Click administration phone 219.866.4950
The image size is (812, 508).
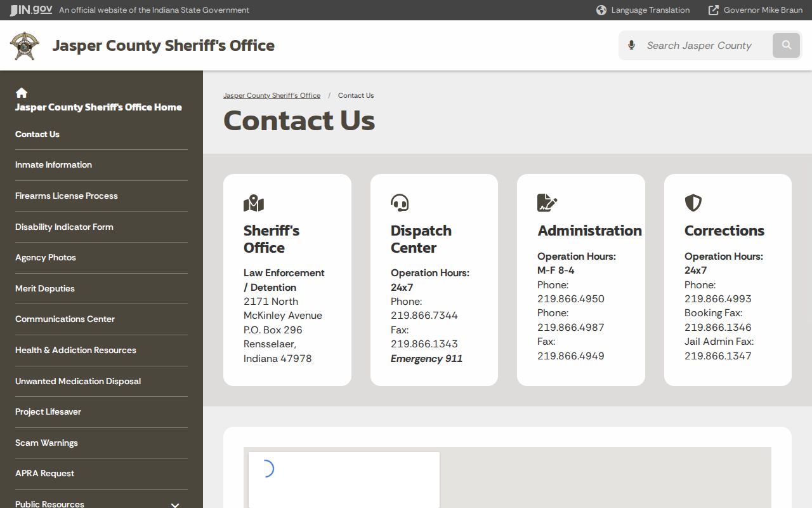point(570,298)
